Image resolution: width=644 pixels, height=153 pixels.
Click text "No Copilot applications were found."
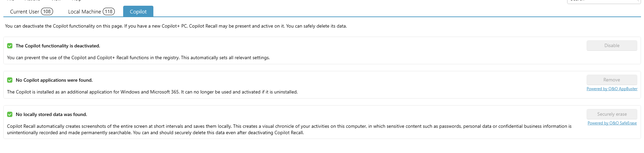(54, 80)
